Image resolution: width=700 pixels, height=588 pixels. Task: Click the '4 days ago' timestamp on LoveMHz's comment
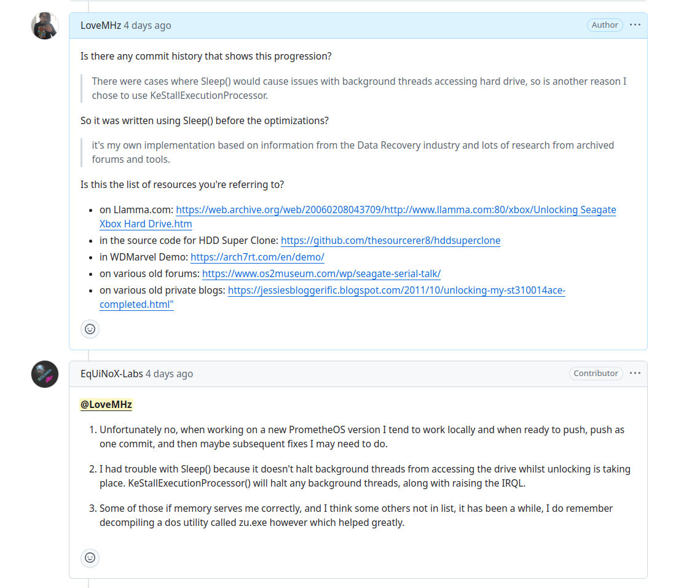pos(147,25)
